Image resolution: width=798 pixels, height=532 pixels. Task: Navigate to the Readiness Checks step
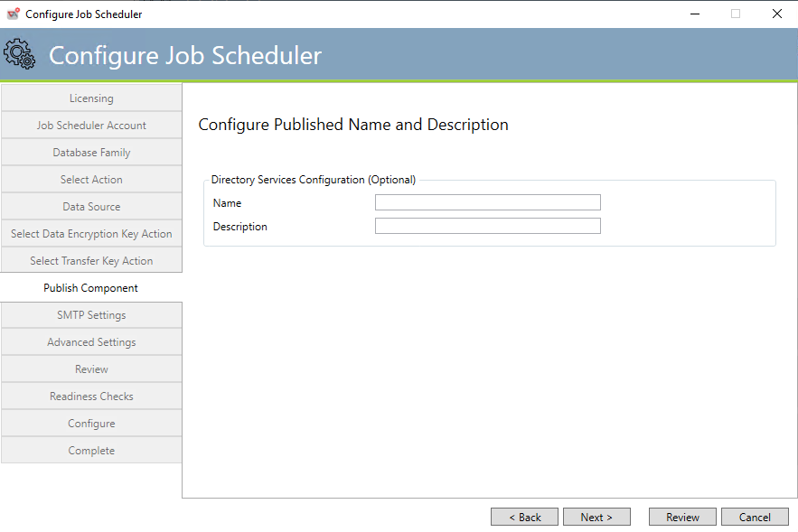(x=91, y=396)
